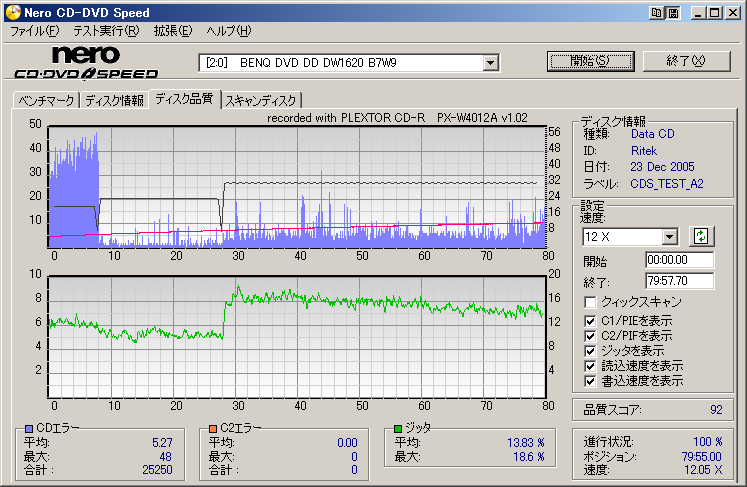Click the blue CD error legend square

pos(29,428)
